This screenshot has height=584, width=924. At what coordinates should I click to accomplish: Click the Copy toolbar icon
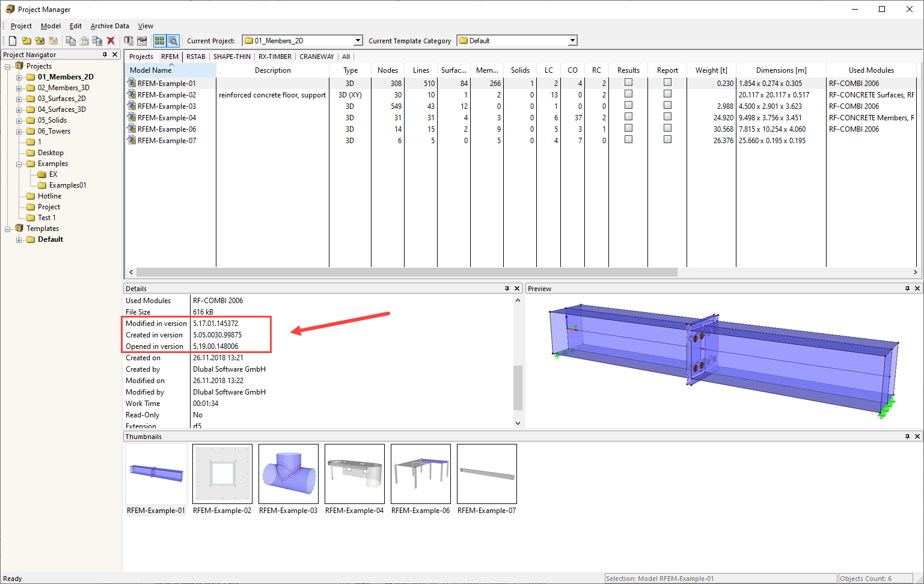[70, 41]
